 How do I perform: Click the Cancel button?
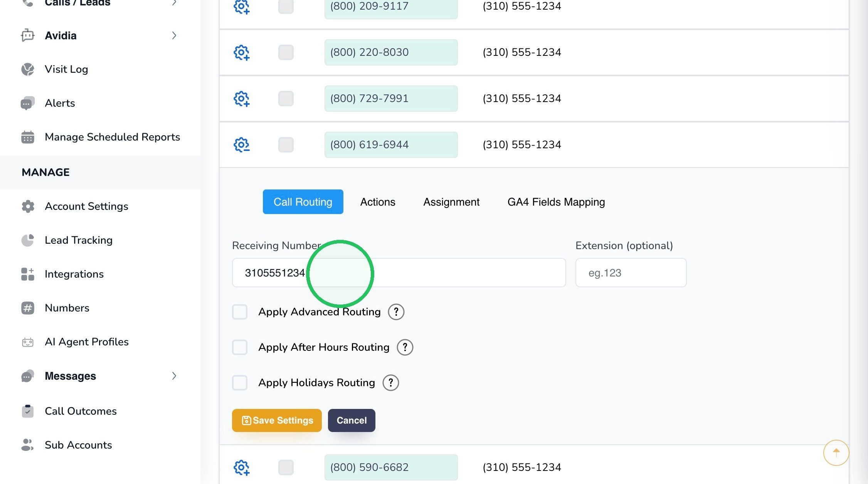[x=352, y=420]
